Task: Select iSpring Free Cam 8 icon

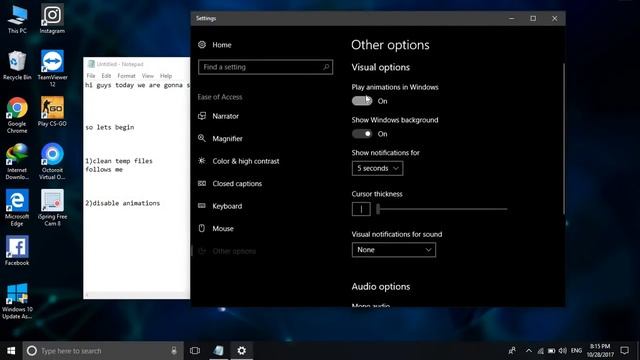Action: tap(52, 208)
